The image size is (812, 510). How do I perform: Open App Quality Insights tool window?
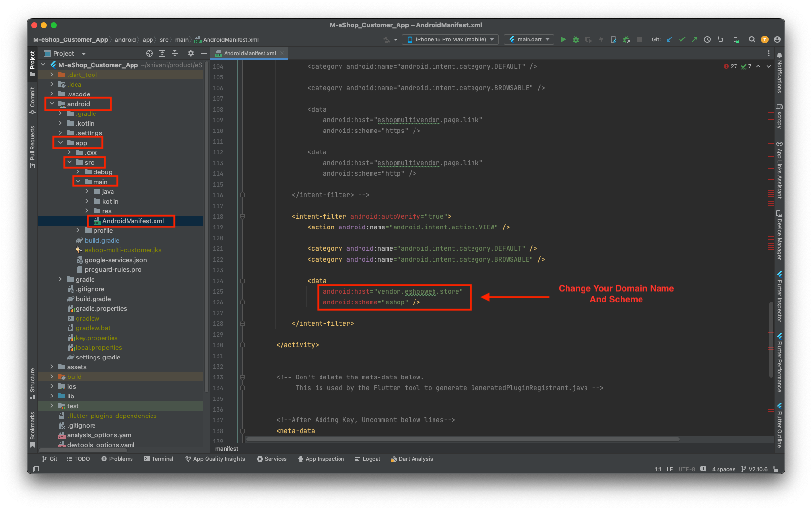point(215,459)
